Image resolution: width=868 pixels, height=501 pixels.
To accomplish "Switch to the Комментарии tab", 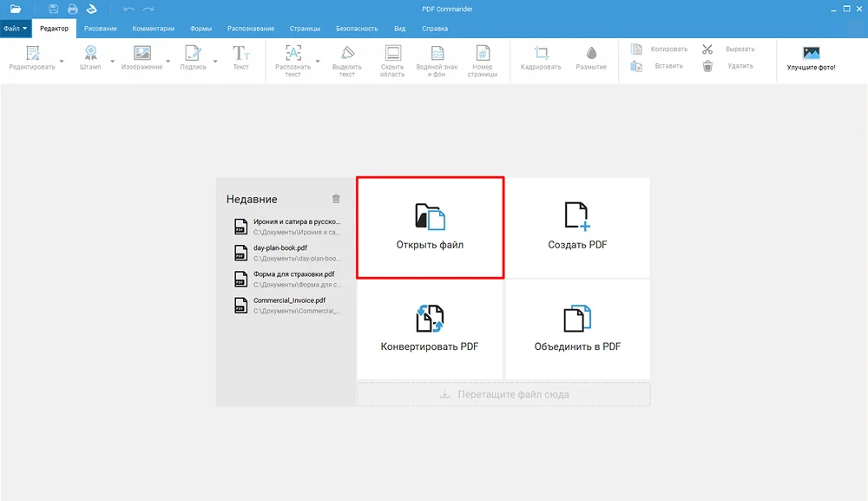I will (154, 29).
